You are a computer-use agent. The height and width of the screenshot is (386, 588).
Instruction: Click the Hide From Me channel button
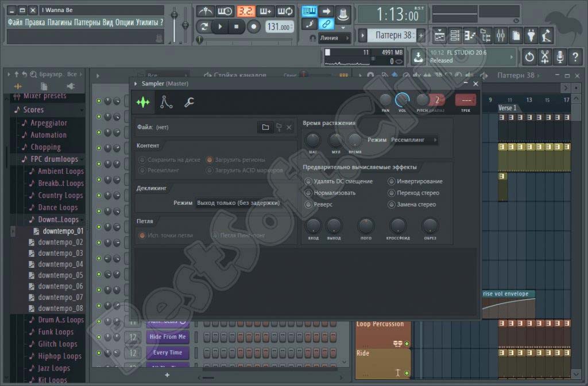coord(167,337)
